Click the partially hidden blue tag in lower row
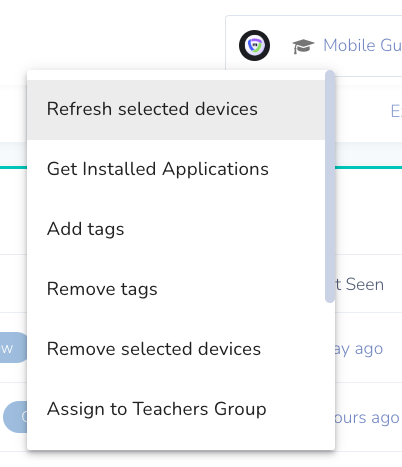 pyautogui.click(x=15, y=417)
